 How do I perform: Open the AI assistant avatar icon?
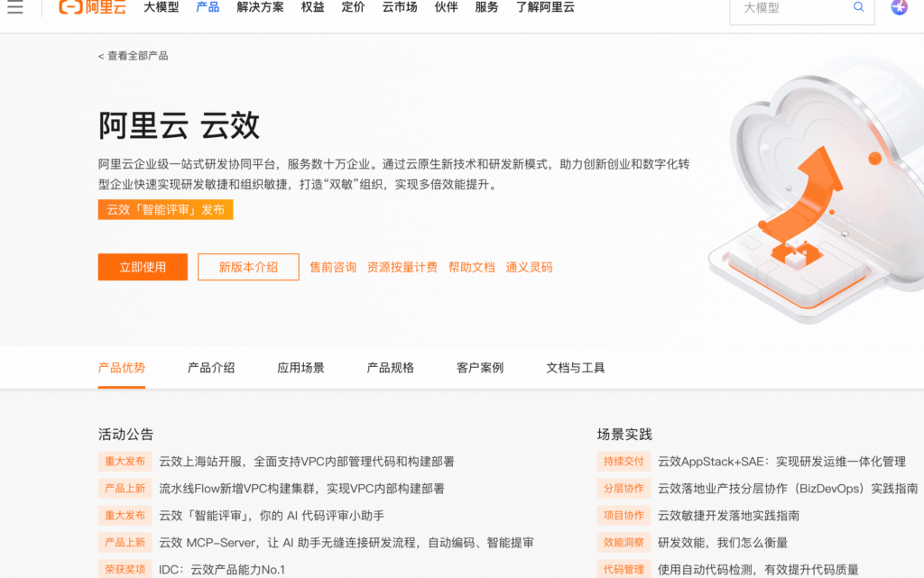900,7
